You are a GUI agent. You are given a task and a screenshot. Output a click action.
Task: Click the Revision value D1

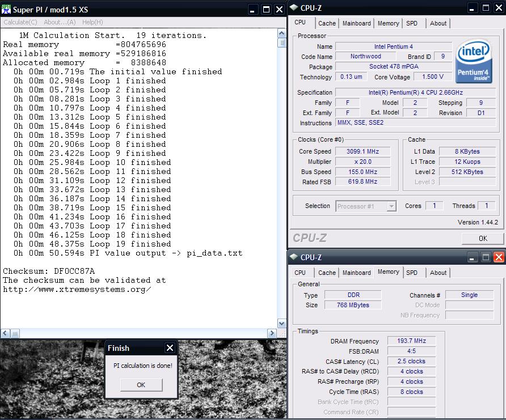(x=481, y=113)
